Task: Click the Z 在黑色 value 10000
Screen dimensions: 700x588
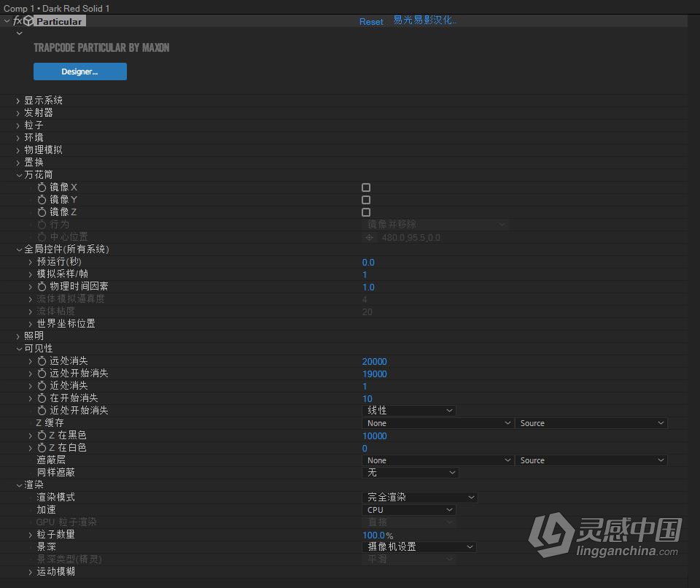Action: (375, 436)
